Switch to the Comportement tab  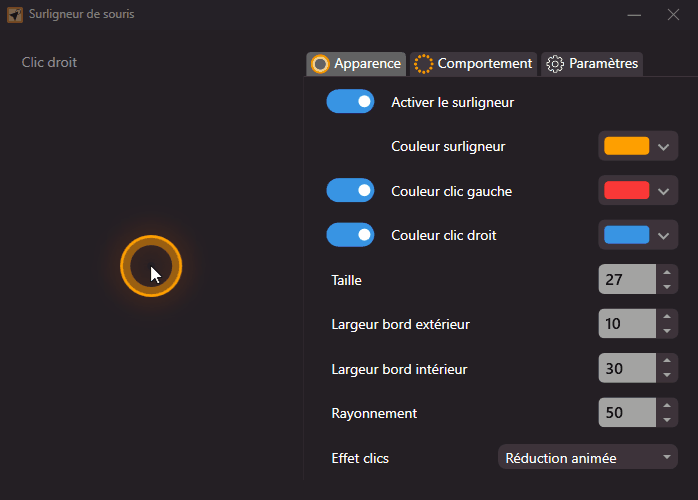pos(484,64)
